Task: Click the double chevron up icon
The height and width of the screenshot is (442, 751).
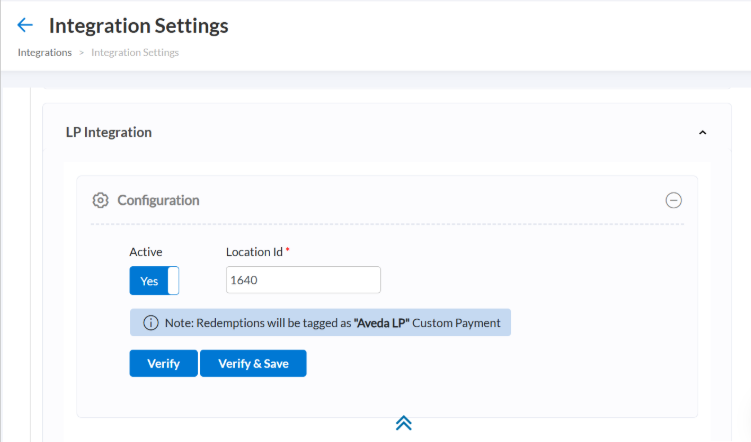Action: (403, 422)
